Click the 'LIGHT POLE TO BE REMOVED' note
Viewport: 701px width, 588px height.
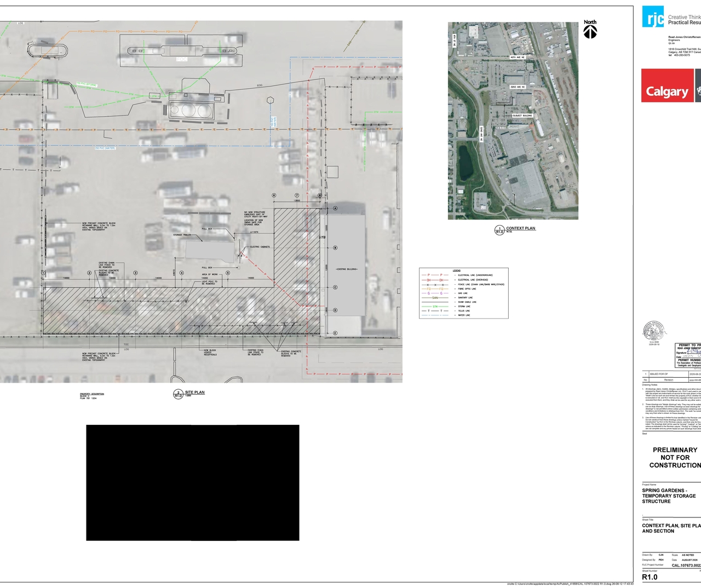pyautogui.click(x=209, y=283)
